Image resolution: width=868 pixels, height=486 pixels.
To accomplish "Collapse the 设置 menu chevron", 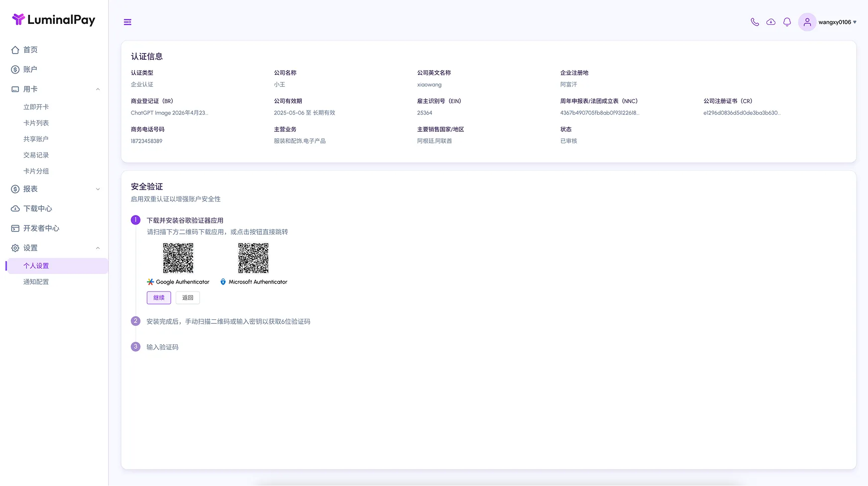I will (x=98, y=248).
